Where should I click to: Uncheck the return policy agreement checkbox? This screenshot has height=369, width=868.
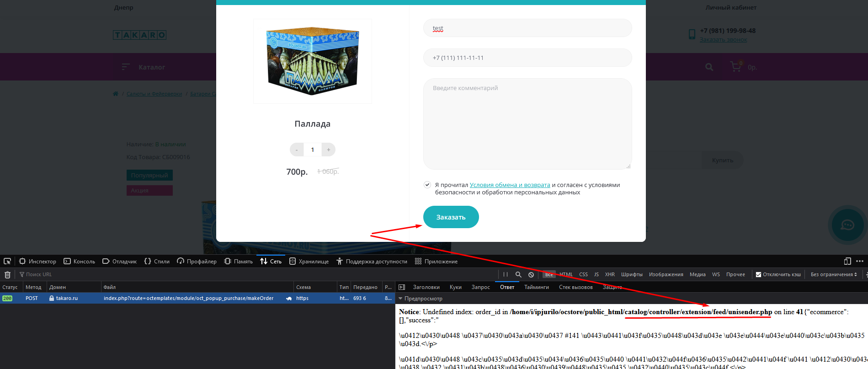427,185
